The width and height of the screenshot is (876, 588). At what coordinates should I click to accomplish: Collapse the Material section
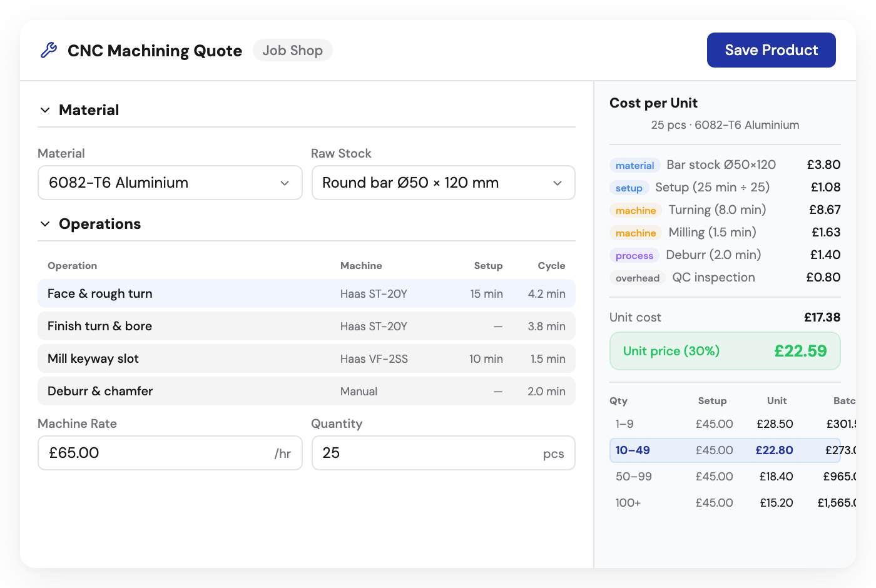coord(44,109)
